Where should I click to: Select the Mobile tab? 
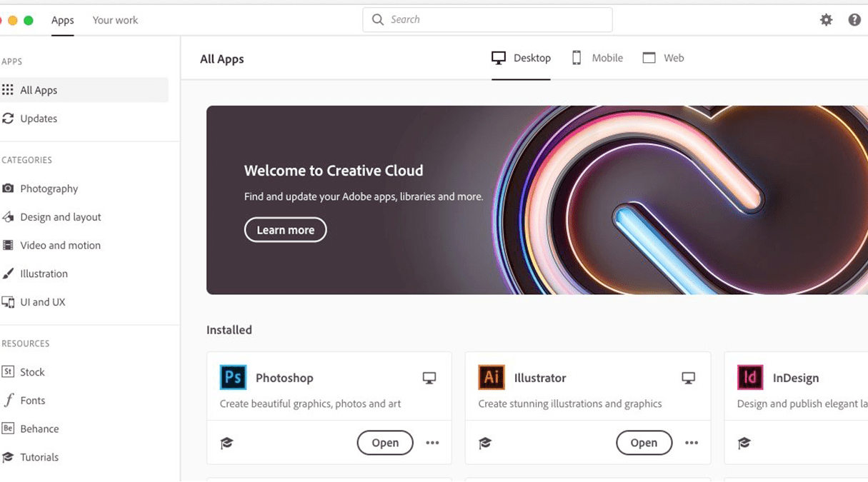tap(597, 58)
